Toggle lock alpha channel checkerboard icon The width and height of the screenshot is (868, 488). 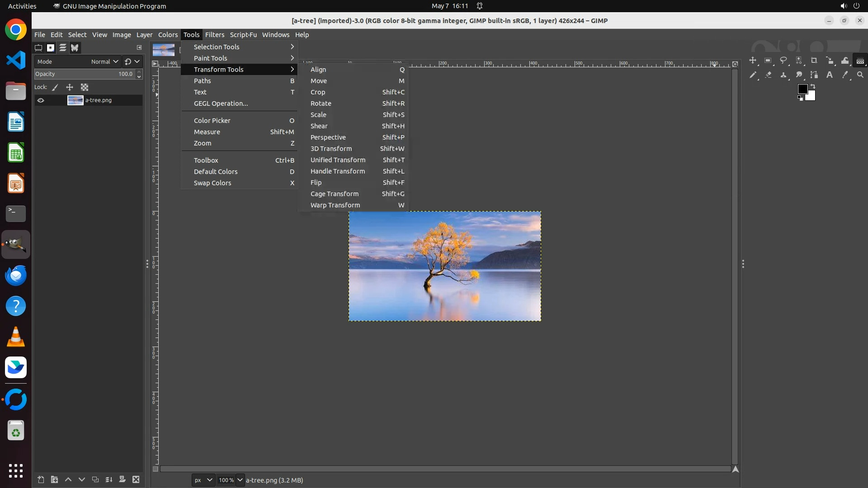pyautogui.click(x=85, y=87)
